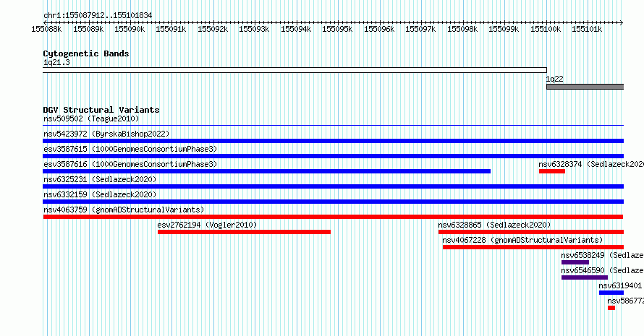Viewport: 644px width, 336px height.
Task: Select the tiny red bar under nsv58677
Action: [611, 308]
